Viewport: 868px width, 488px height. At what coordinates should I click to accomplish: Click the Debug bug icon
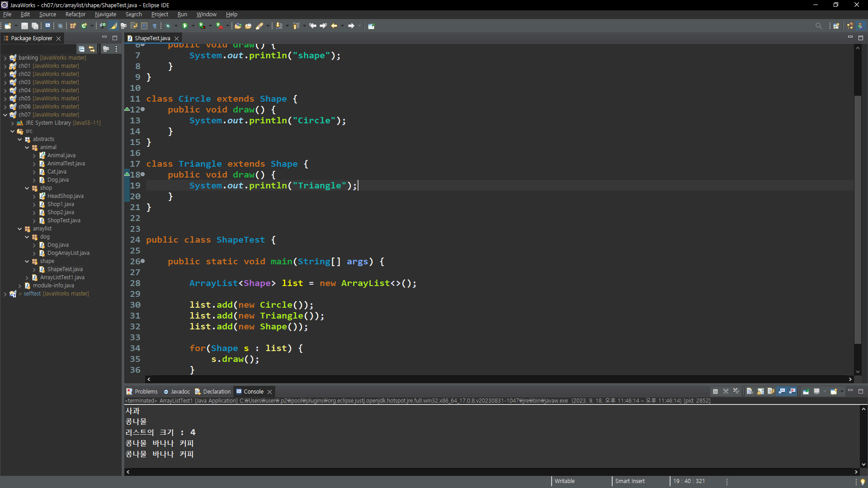(168, 26)
